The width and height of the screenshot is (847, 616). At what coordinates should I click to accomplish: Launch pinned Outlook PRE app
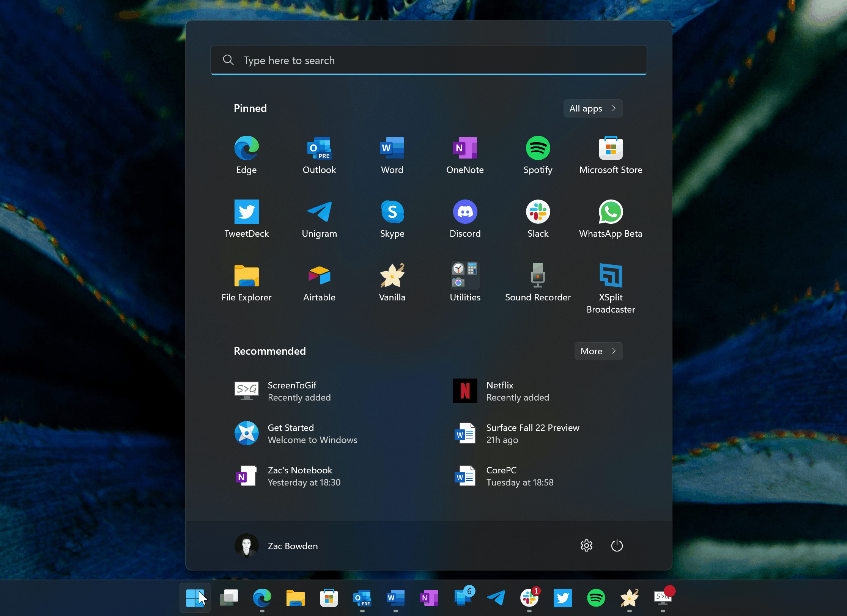320,155
